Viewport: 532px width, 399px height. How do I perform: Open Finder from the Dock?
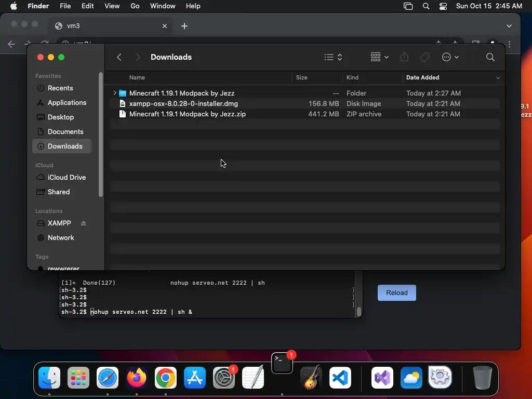pos(49,378)
